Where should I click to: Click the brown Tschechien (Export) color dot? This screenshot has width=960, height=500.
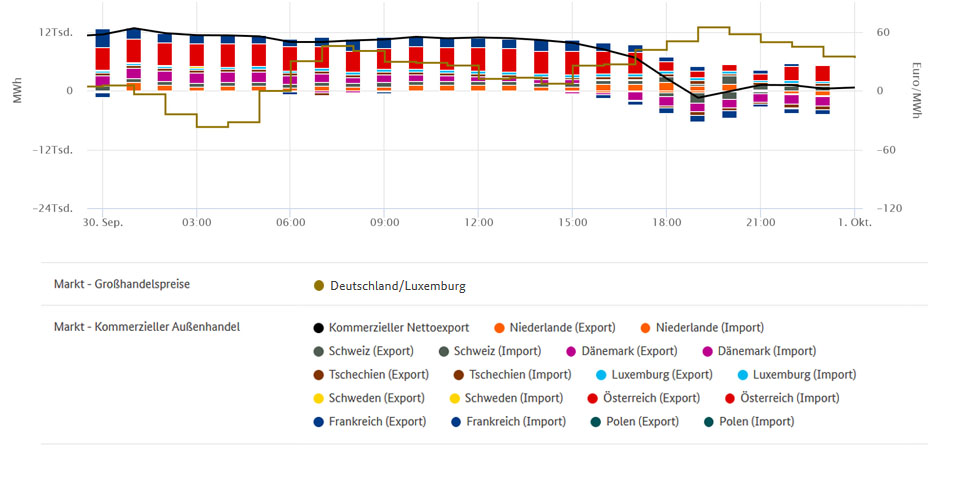pyautogui.click(x=318, y=375)
